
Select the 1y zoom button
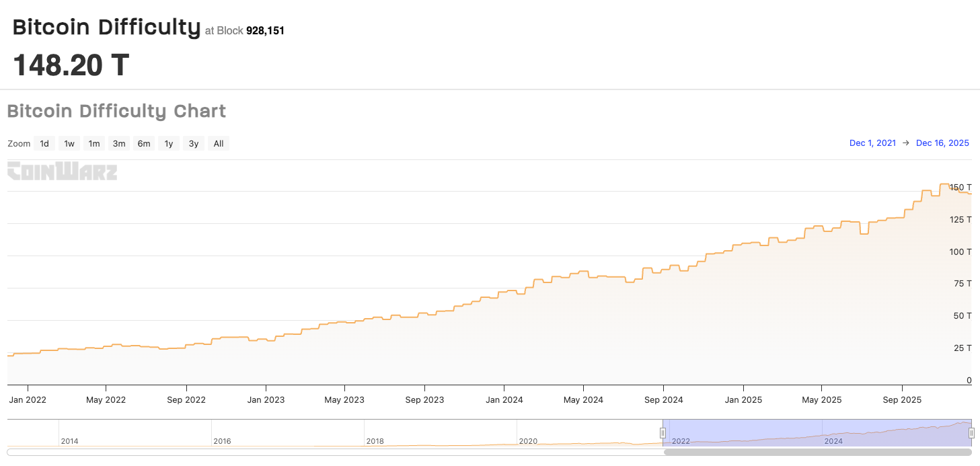pos(169,143)
